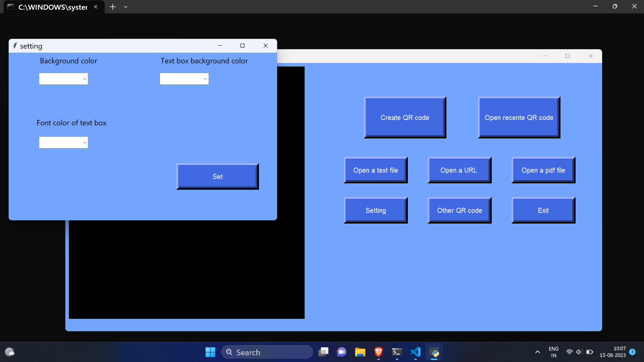
Task: Click the Create QR code button
Action: (405, 118)
